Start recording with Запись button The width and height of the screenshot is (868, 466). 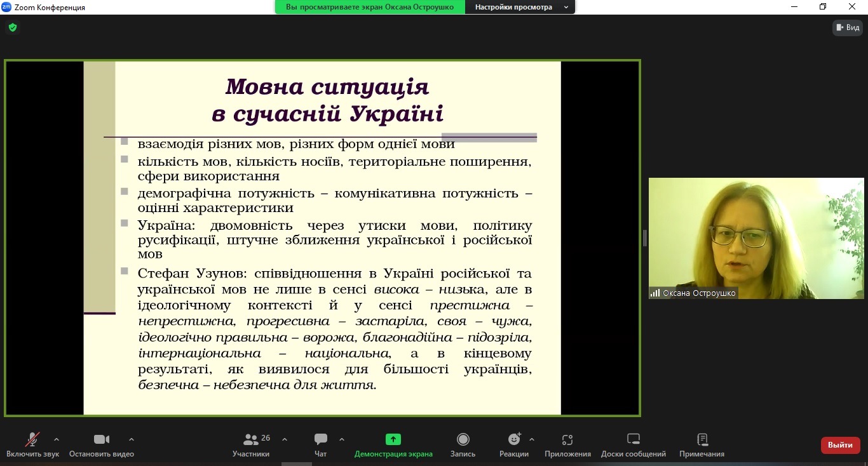(463, 440)
